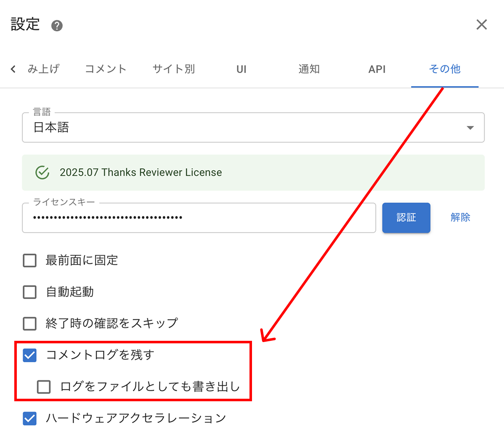This screenshot has width=504, height=447.
Task: Enable 最前面に固定 checkbox
Action: (30, 260)
